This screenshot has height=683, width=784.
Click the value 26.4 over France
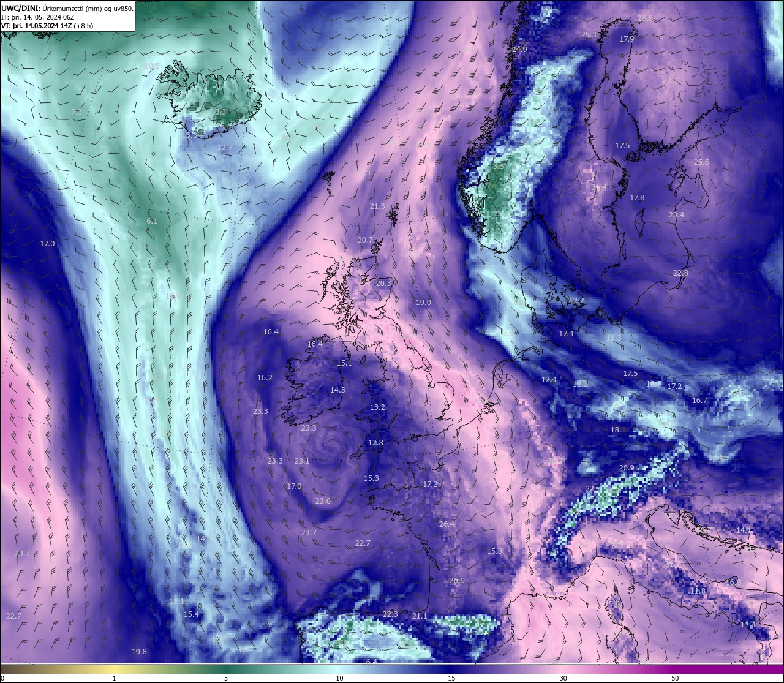(x=447, y=524)
